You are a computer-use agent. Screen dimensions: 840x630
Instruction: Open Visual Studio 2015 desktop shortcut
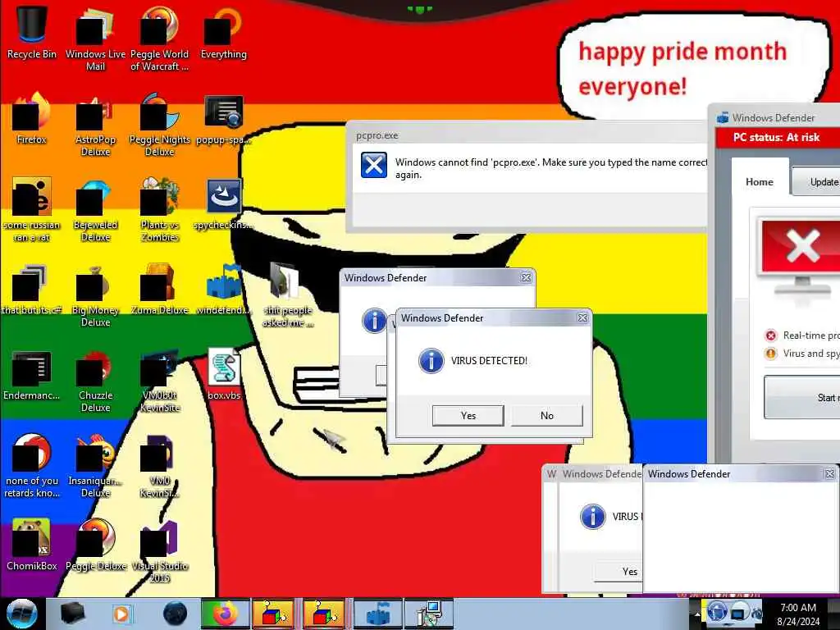159,550
